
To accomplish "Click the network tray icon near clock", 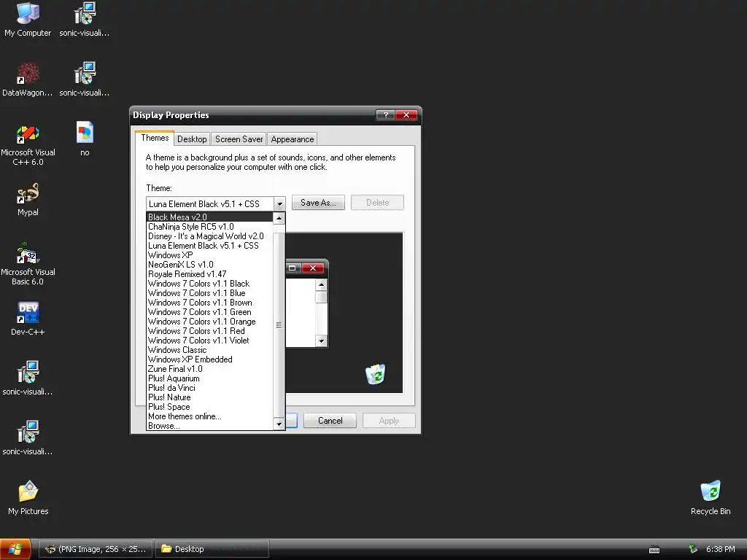I will pos(693,549).
